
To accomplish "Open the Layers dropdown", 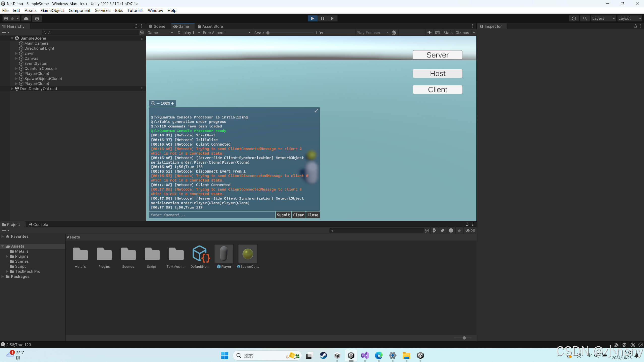I will [603, 18].
